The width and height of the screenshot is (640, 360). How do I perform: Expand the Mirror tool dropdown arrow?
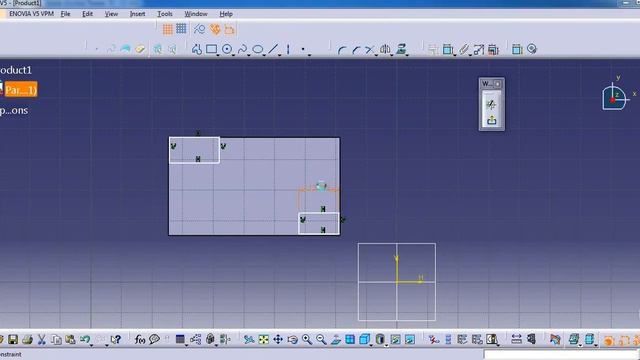[391, 55]
